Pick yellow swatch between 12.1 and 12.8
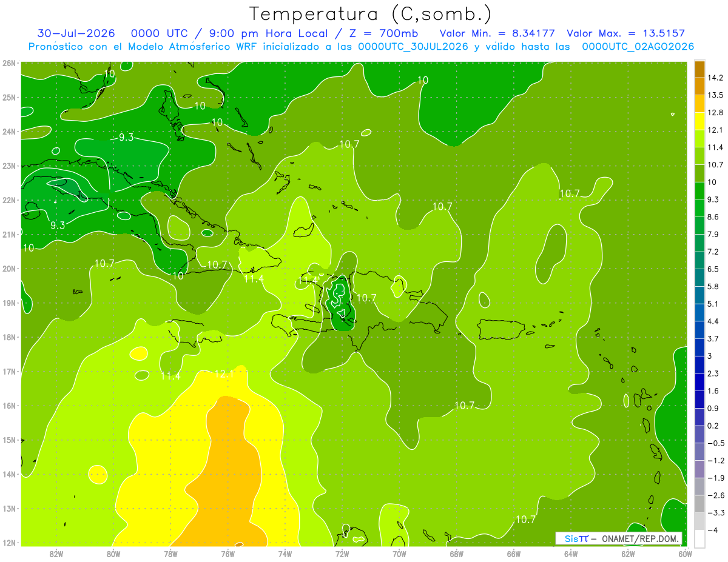 pyautogui.click(x=699, y=121)
